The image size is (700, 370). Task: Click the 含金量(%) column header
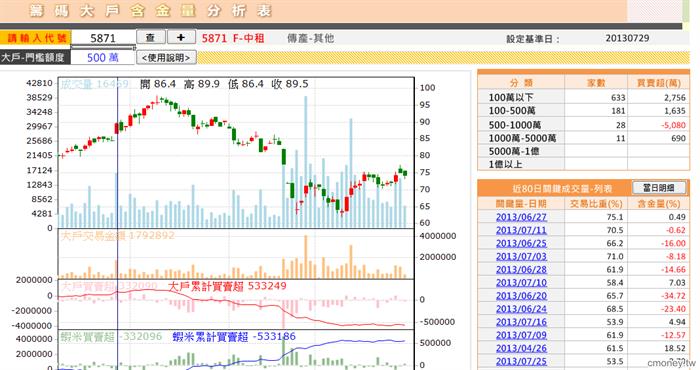[659, 204]
